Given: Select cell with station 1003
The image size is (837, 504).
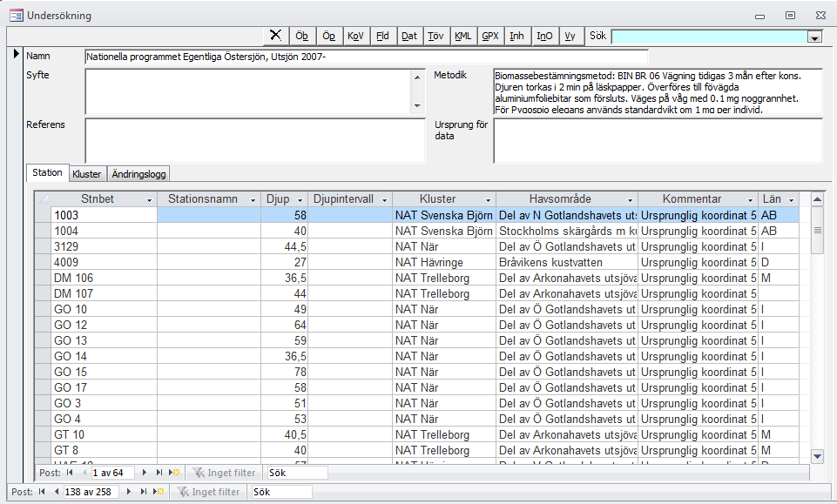Looking at the screenshot, I should pos(105,215).
